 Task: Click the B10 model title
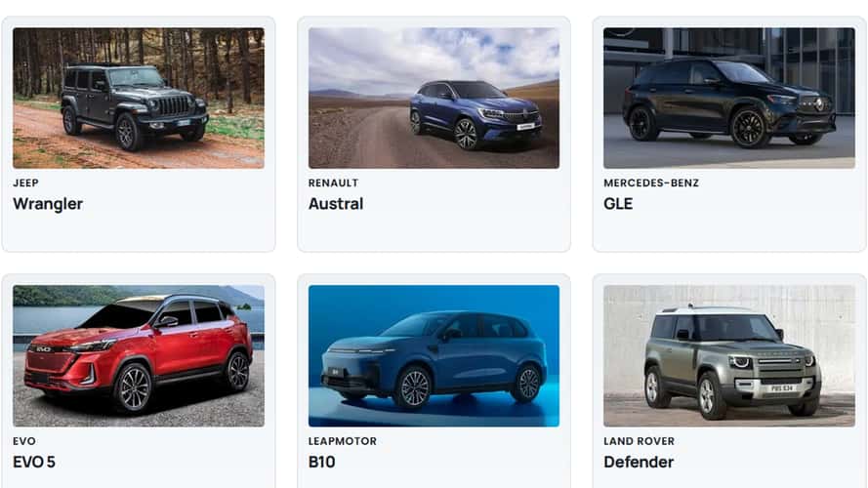click(x=321, y=462)
